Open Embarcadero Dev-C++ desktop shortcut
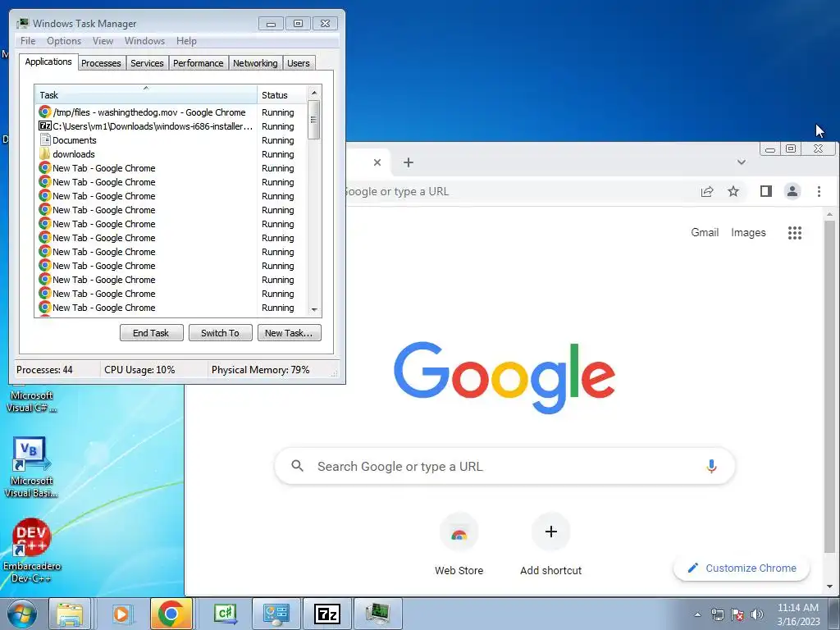This screenshot has width=840, height=630. 31,550
